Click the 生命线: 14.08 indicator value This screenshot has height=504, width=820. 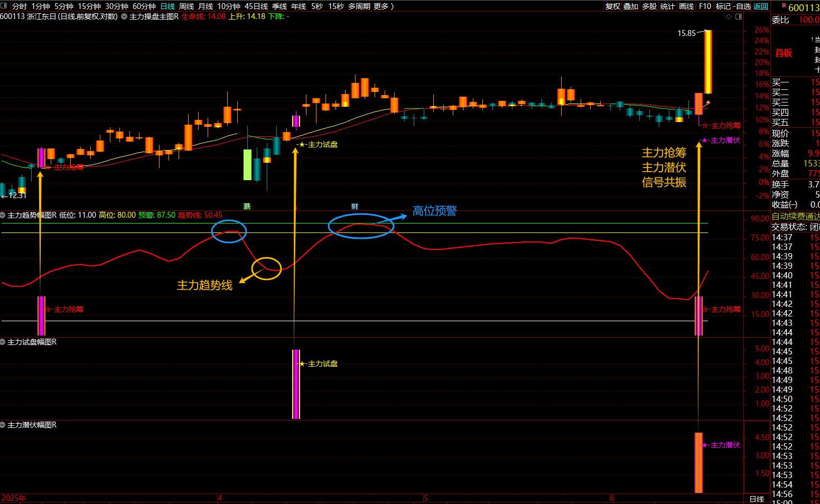click(x=203, y=16)
